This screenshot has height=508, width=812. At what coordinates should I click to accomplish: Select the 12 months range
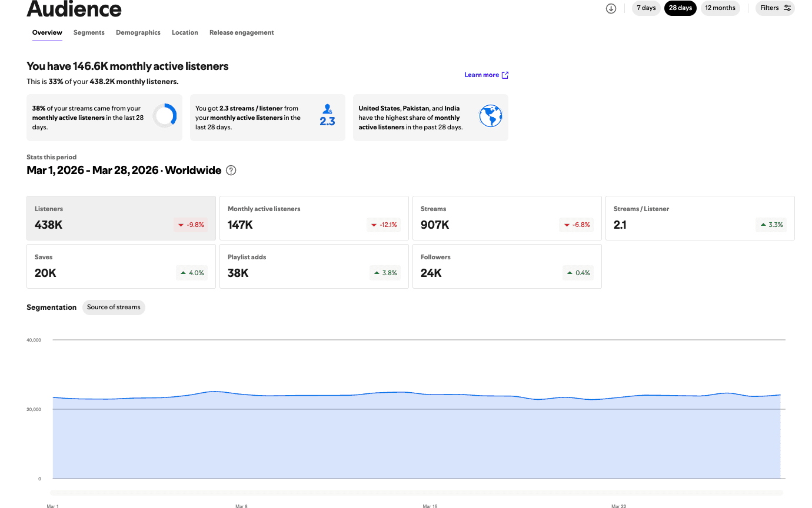[720, 8]
